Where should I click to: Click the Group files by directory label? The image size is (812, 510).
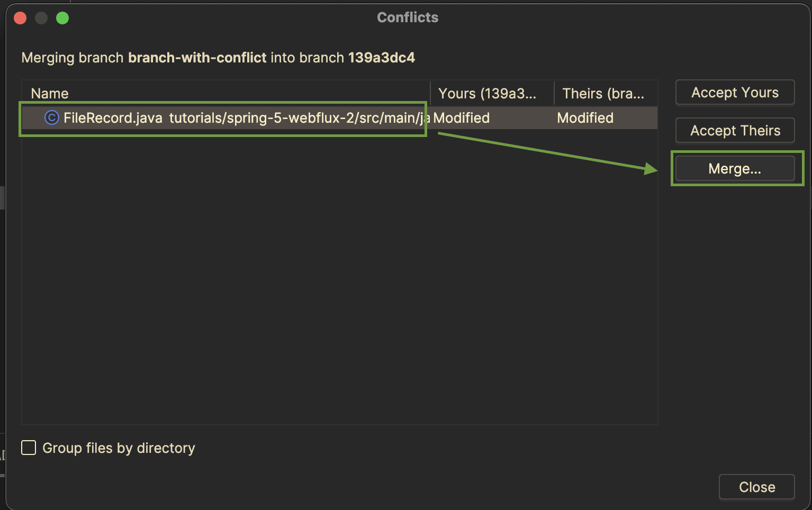pyautogui.click(x=119, y=448)
